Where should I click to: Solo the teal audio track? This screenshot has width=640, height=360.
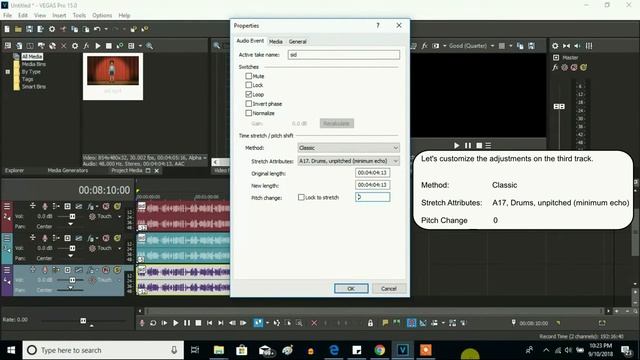tap(117, 238)
